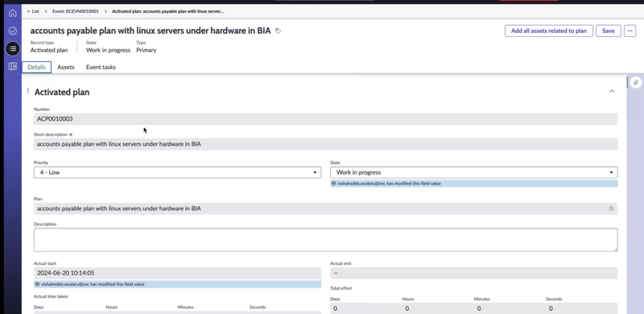This screenshot has height=314, width=644.
Task: Click the Actual end field
Action: [x=473, y=273]
